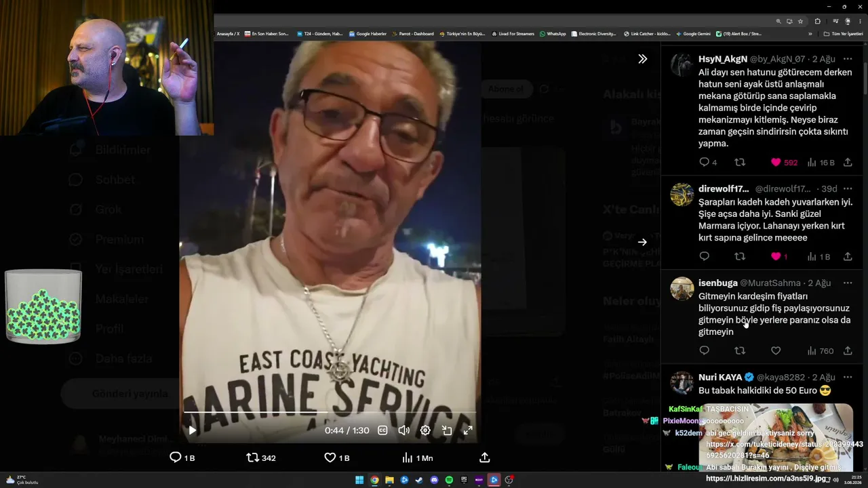Share HsyN_AkgN's comment
This screenshot has width=868, height=488.
848,163
